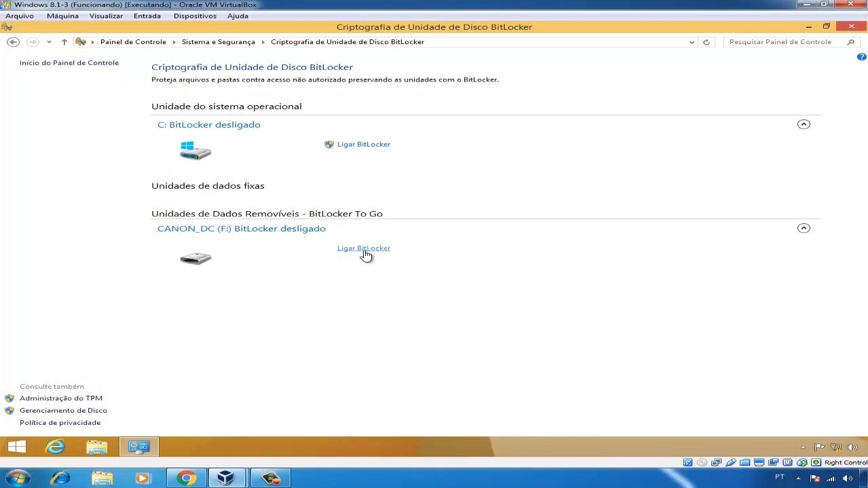This screenshot has width=868, height=488.
Task: Click VirtualBox USB devices status icon
Action: pyautogui.click(x=730, y=463)
